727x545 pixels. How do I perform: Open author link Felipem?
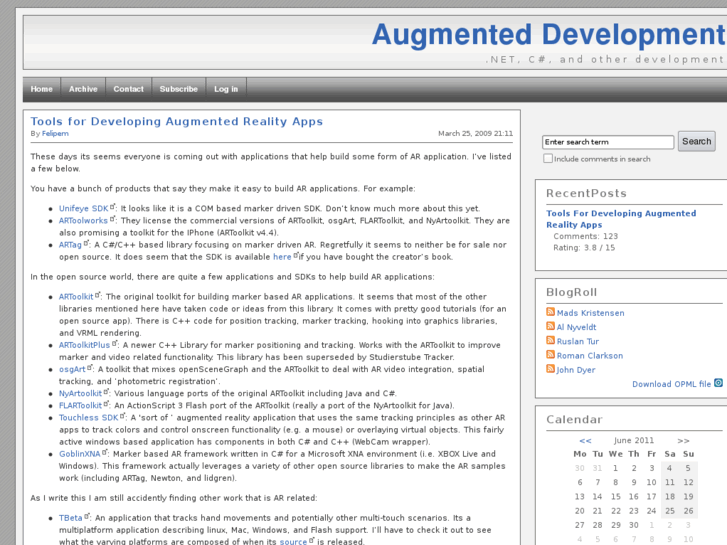click(x=55, y=134)
